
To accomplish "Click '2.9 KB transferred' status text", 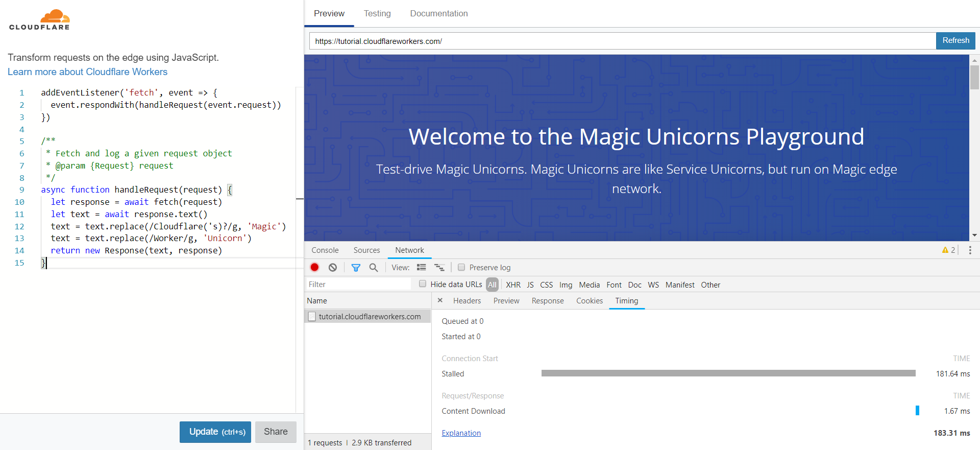I will point(381,442).
